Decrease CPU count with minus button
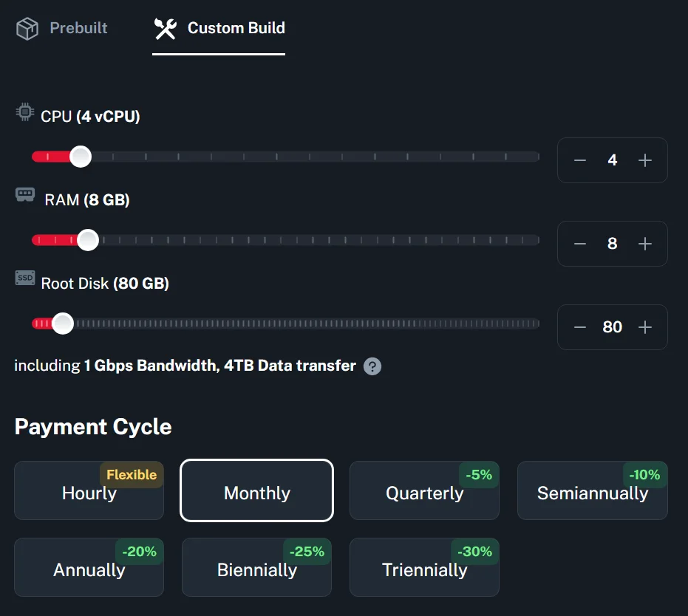Viewport: 688px width, 616px height. (x=580, y=160)
